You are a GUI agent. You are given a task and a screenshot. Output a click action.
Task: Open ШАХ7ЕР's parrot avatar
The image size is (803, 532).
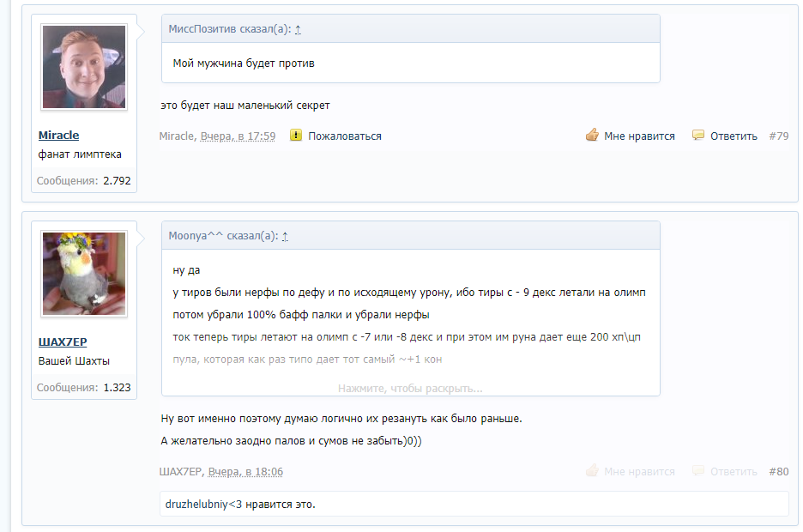click(x=84, y=274)
